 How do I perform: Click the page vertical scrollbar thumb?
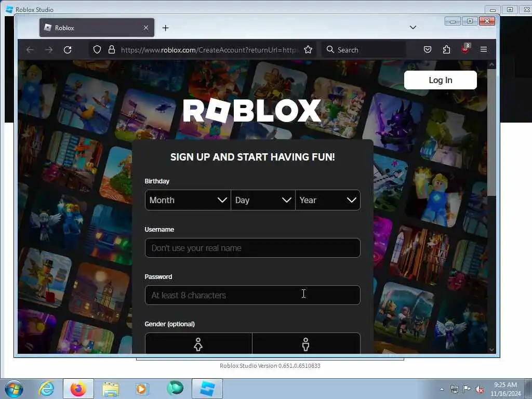point(491,132)
